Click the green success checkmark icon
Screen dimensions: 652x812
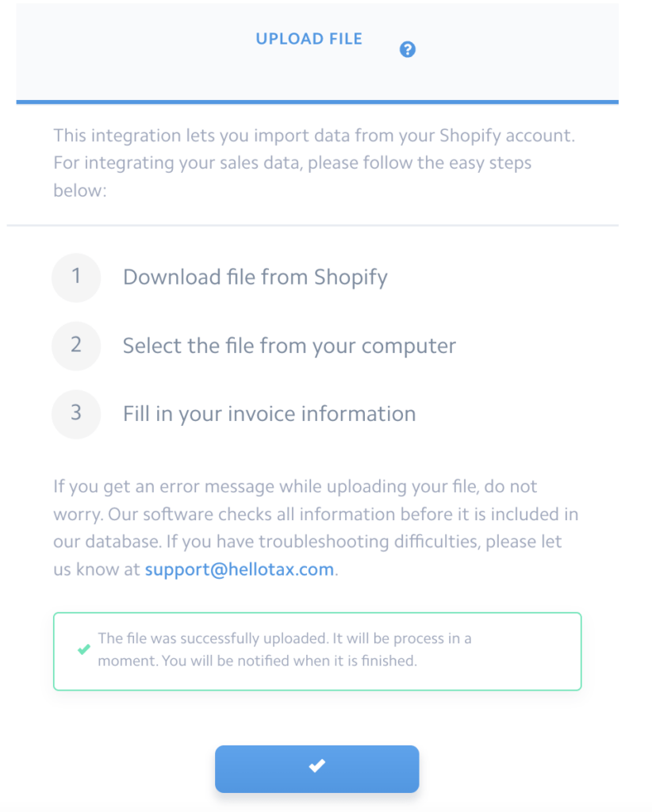click(x=84, y=649)
